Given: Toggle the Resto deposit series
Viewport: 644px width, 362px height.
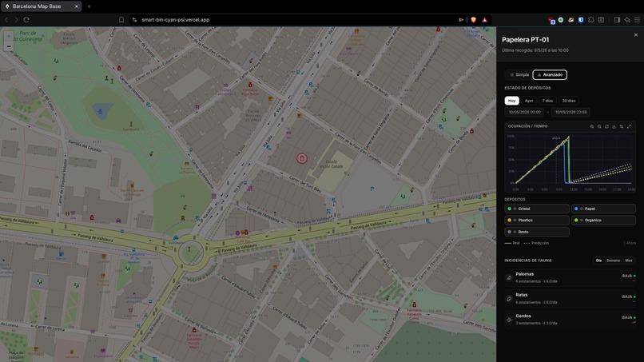Looking at the screenshot, I should [537, 232].
